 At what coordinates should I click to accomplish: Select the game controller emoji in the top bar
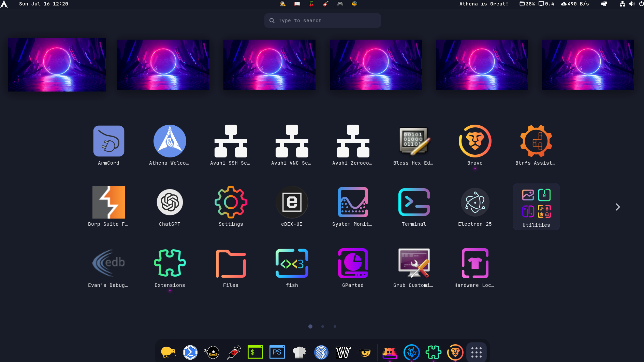(x=340, y=4)
